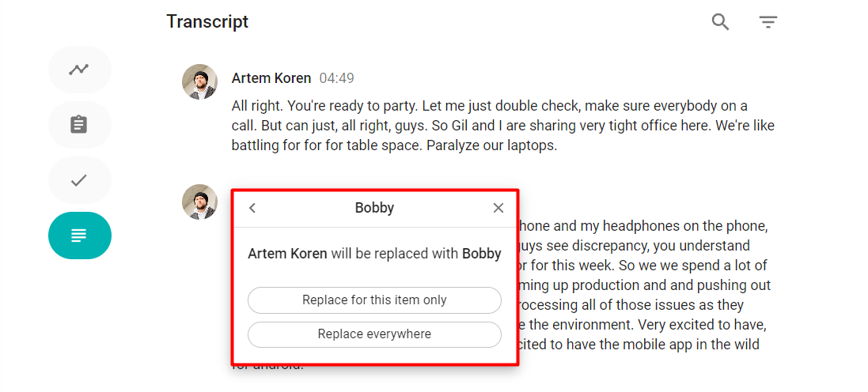868x392 pixels.
Task: Open the checkmark tasks sidebar icon
Action: 79,180
